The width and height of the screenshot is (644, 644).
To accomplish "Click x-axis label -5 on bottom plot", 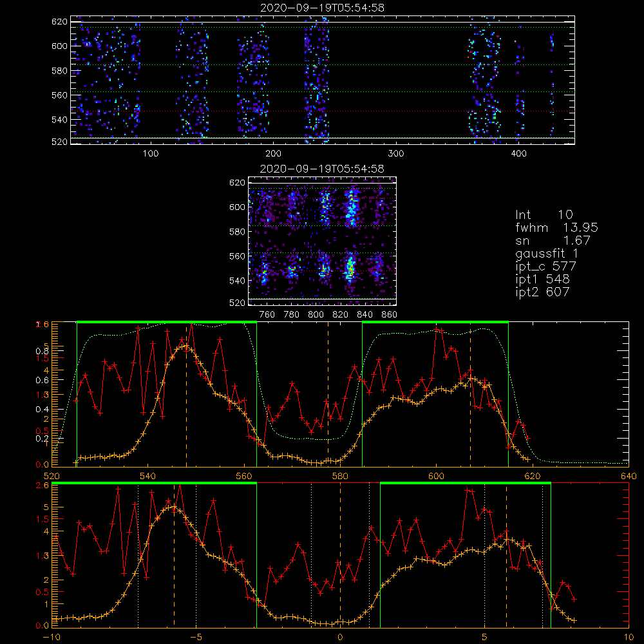I will [196, 638].
